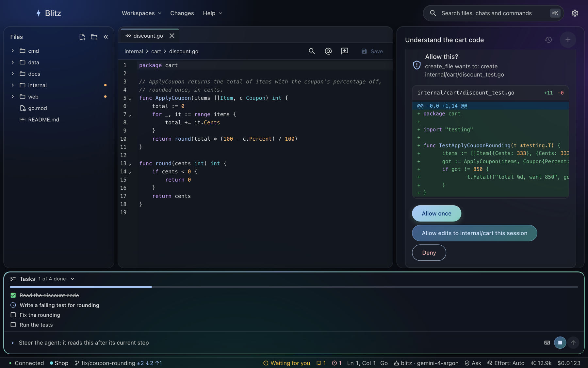Toggle the Ask permission mode in status bar
588x368 pixels.
(473, 363)
